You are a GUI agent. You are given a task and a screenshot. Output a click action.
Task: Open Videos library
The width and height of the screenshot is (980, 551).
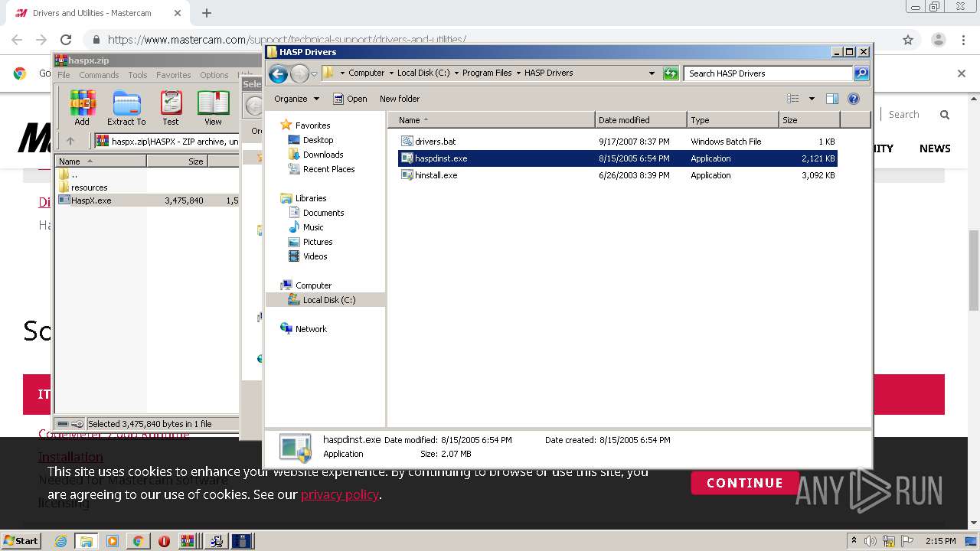point(315,256)
